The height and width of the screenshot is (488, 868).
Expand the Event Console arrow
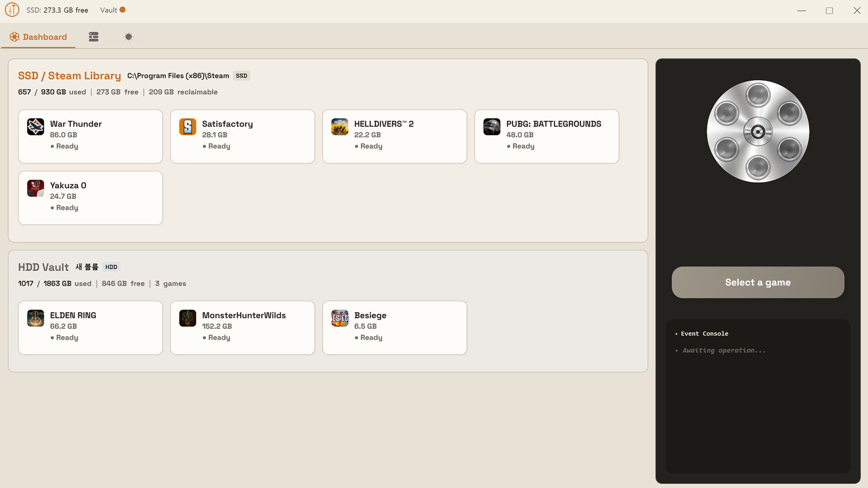(x=676, y=334)
